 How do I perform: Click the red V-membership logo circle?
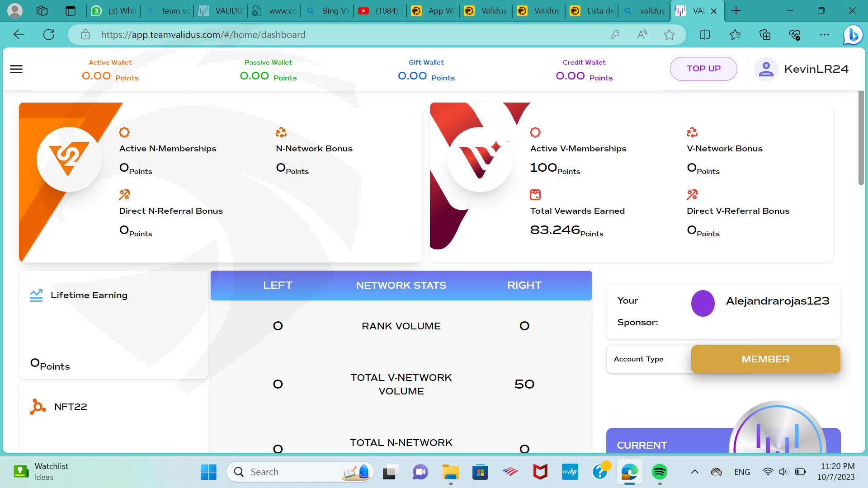click(x=480, y=160)
